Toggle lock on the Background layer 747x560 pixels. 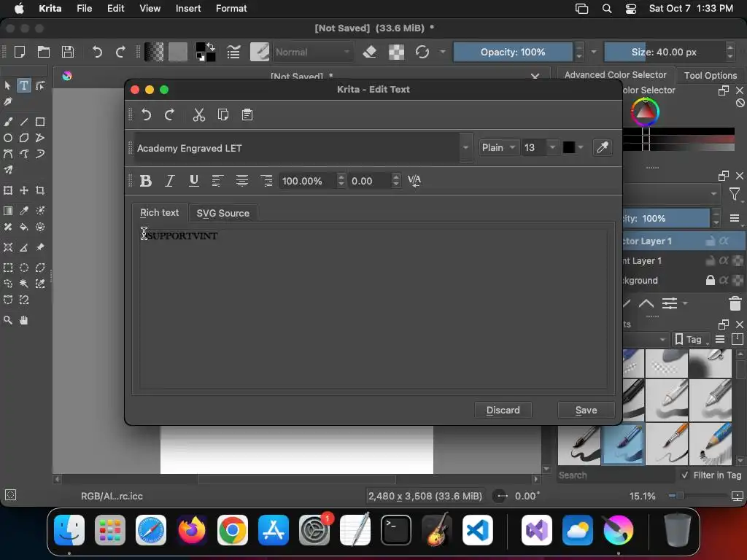711,280
